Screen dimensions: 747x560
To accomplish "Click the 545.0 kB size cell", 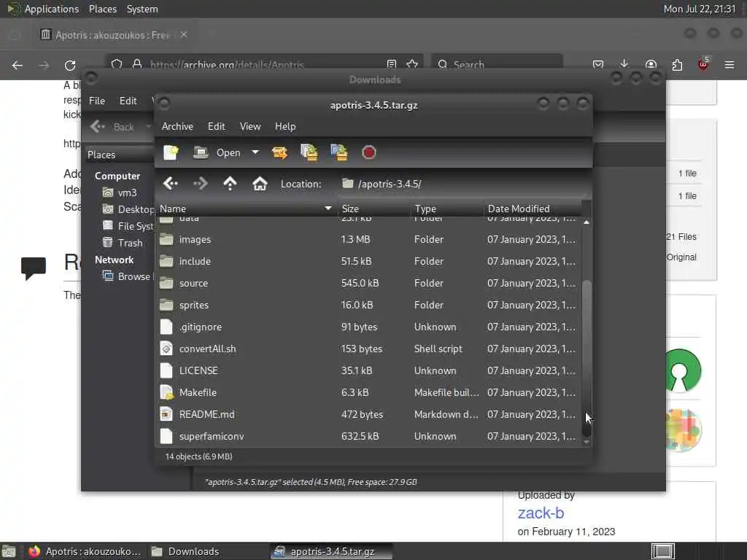I will point(360,284).
